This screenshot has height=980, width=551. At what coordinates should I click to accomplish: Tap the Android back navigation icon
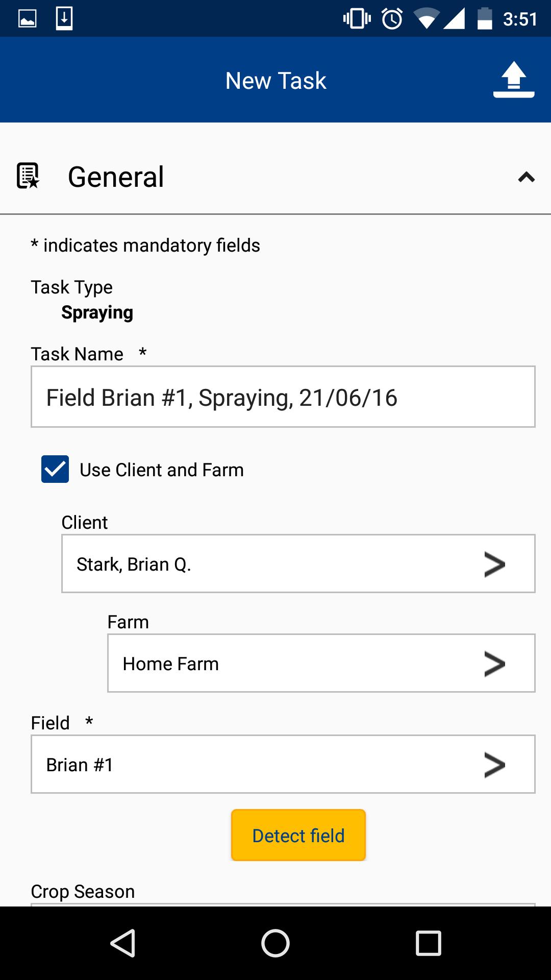pyautogui.click(x=123, y=943)
